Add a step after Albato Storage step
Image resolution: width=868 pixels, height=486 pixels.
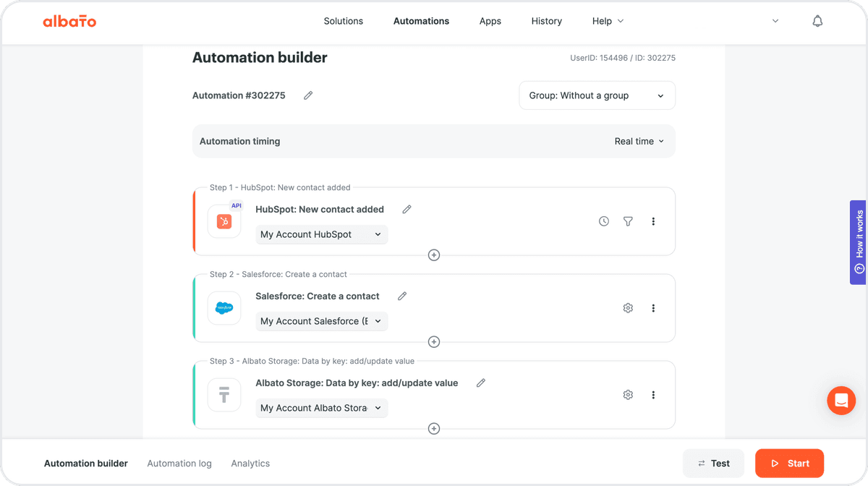click(x=434, y=428)
